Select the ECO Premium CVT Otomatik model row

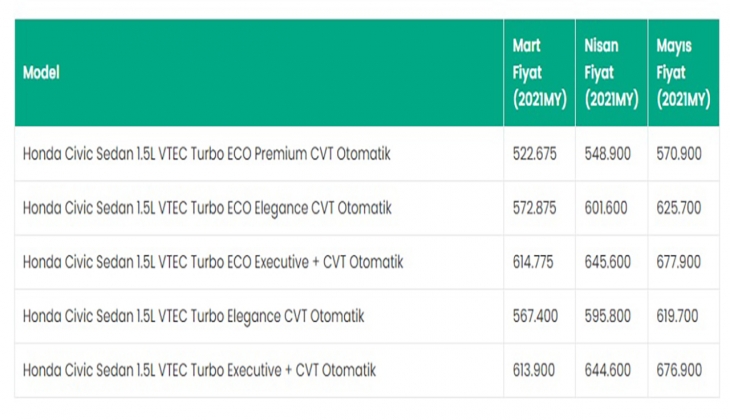[206, 154]
